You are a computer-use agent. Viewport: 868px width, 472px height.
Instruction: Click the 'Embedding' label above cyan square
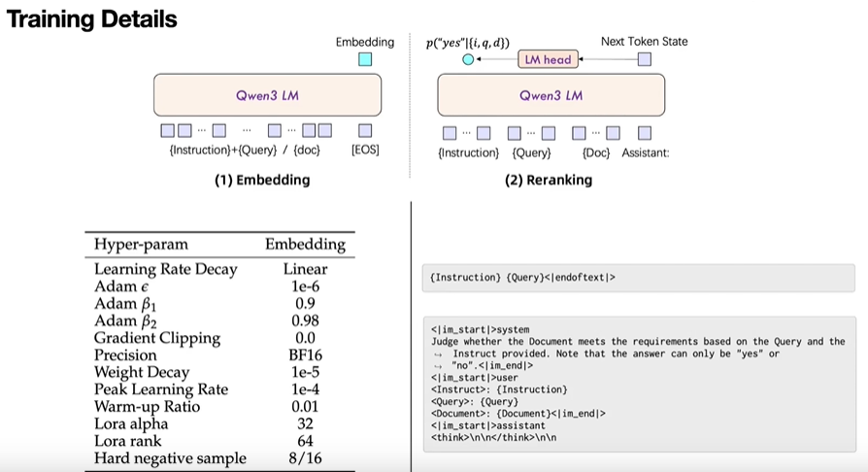click(365, 42)
